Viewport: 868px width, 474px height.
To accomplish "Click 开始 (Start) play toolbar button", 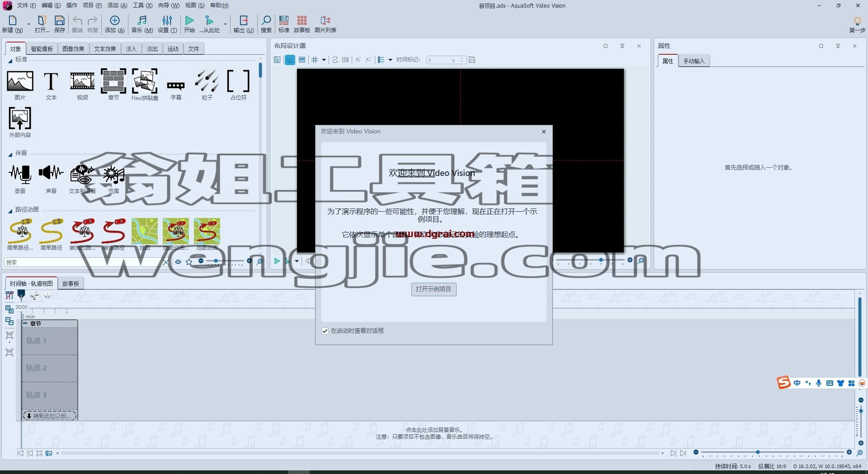I will tap(189, 24).
